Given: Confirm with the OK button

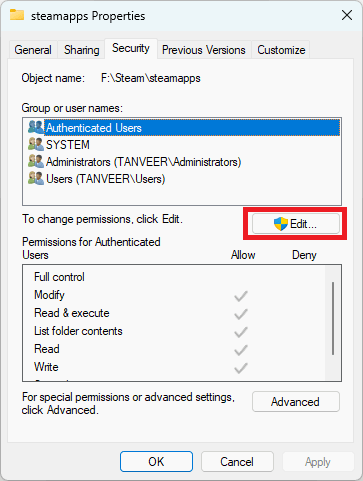Looking at the screenshot, I should [156, 462].
